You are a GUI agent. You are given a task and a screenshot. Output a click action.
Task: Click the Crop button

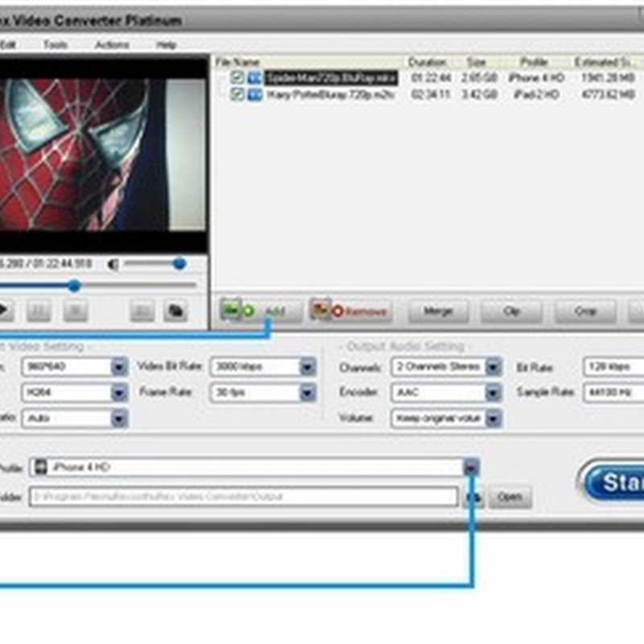pos(585,312)
